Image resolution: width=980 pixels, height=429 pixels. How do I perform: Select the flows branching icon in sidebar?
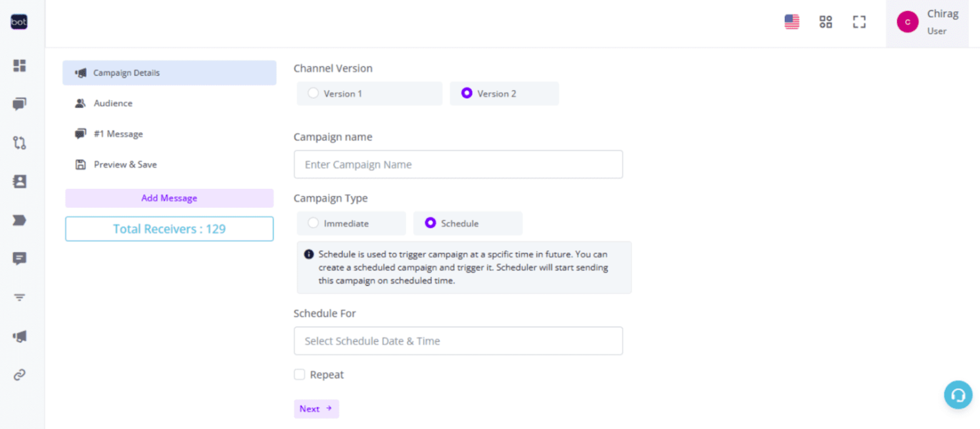click(19, 142)
